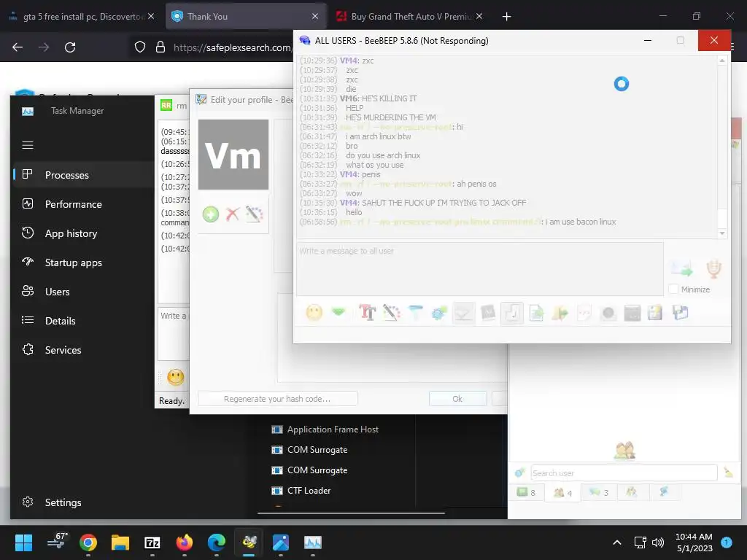Switch to the chats tab showing 3

pos(599,492)
